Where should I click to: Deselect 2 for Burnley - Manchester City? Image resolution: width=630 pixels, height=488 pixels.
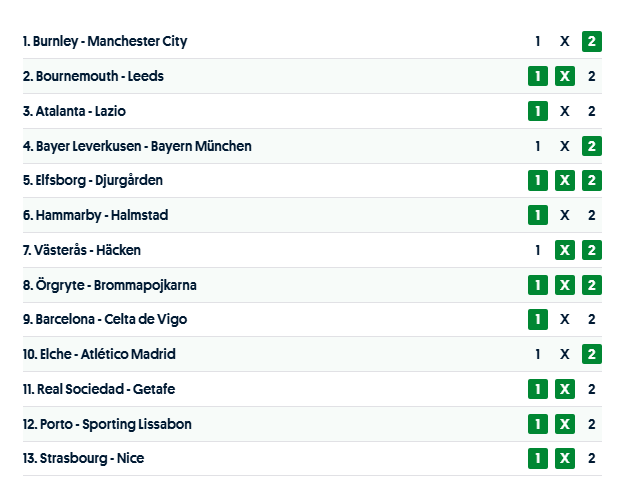[592, 42]
